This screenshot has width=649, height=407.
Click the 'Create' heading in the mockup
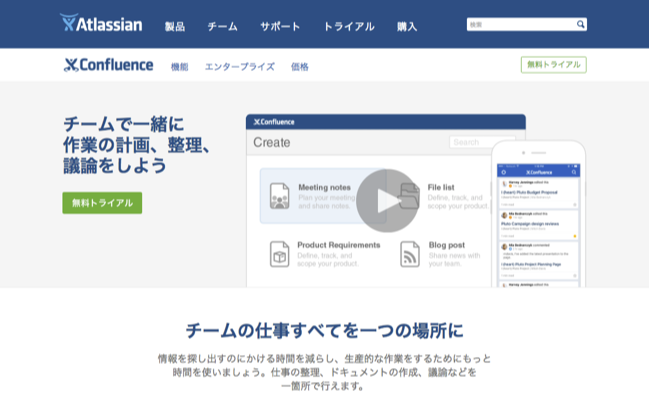pos(272,142)
